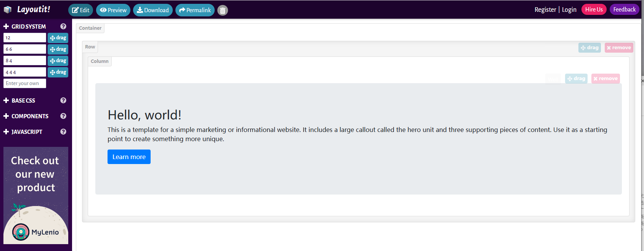Click drag handle next to 12 grid
This screenshot has width=644, height=251.
pyautogui.click(x=58, y=38)
